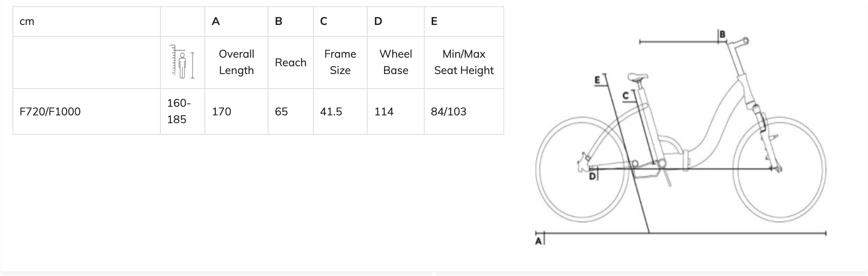Click the Reach header cell
This screenshot has height=276, width=868.
[x=290, y=62]
